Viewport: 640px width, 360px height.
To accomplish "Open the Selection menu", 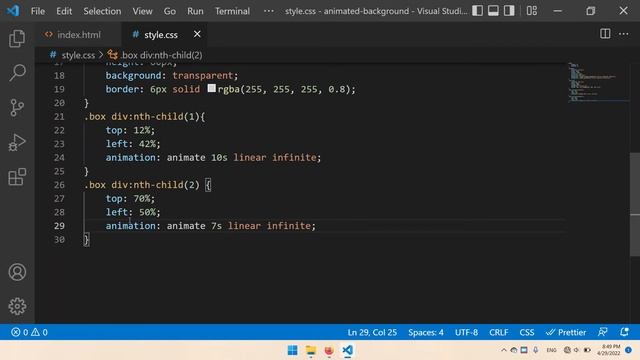I will click(102, 11).
